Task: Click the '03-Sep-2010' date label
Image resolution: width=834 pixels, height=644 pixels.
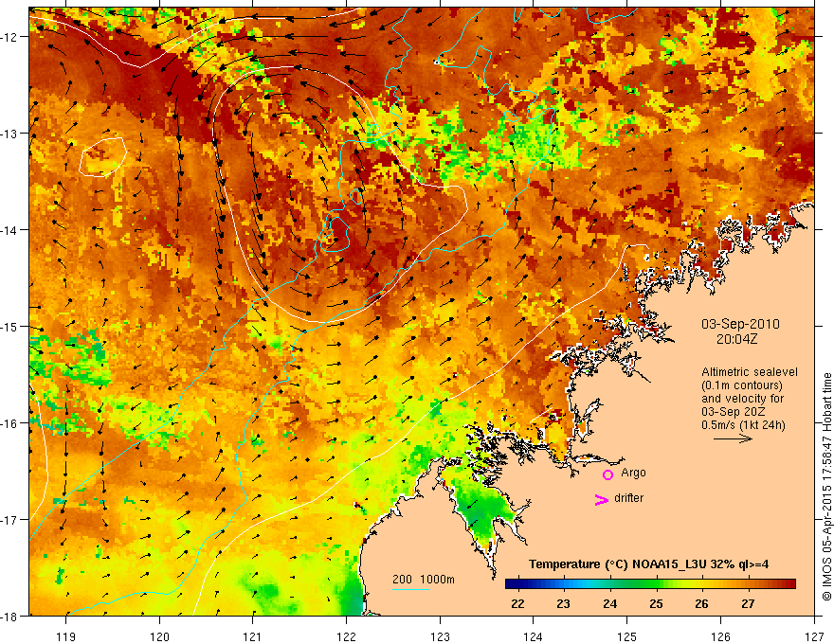Action: tap(740, 324)
